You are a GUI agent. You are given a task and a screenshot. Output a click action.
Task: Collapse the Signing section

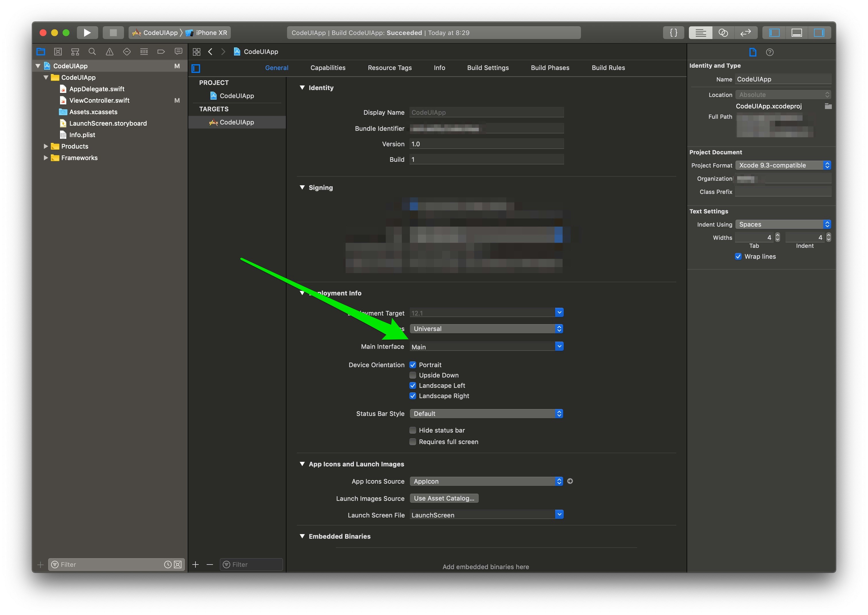pyautogui.click(x=302, y=188)
